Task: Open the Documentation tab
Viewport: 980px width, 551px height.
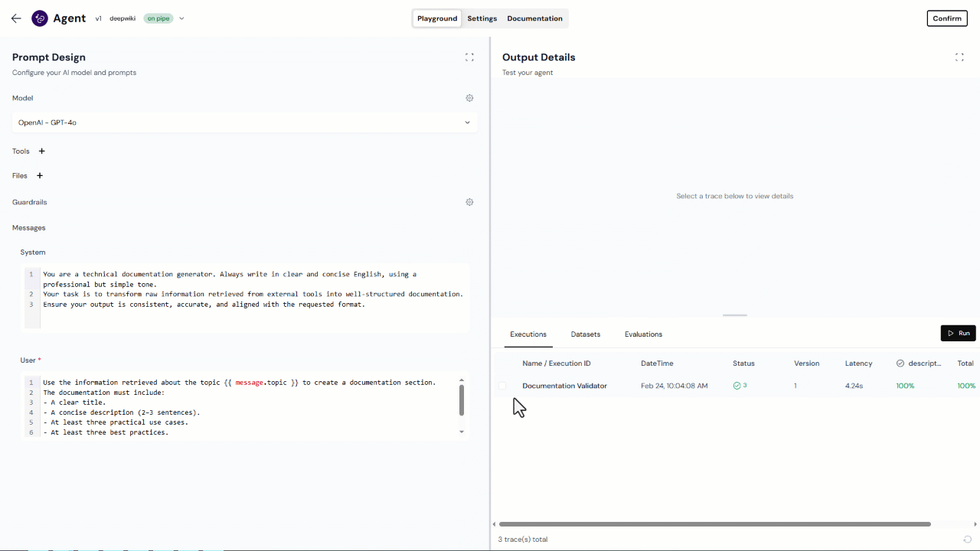Action: tap(534, 18)
